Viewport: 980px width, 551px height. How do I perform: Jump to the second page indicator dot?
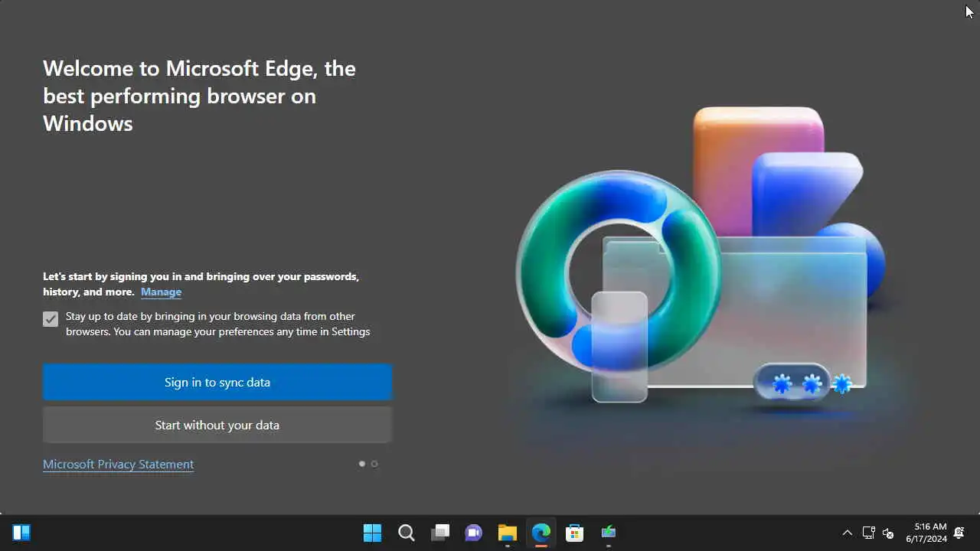point(374,464)
